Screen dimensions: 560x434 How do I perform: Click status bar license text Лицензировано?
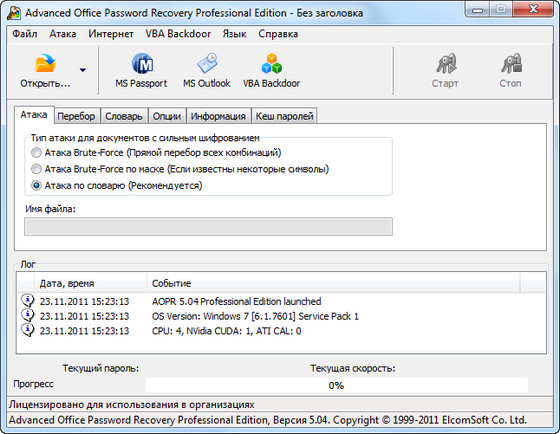pyautogui.click(x=131, y=404)
